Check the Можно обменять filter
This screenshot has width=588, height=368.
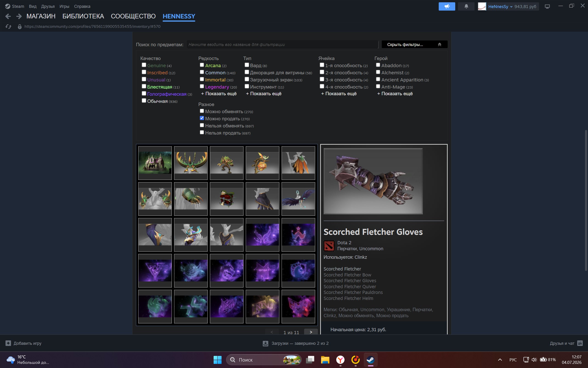(x=202, y=111)
